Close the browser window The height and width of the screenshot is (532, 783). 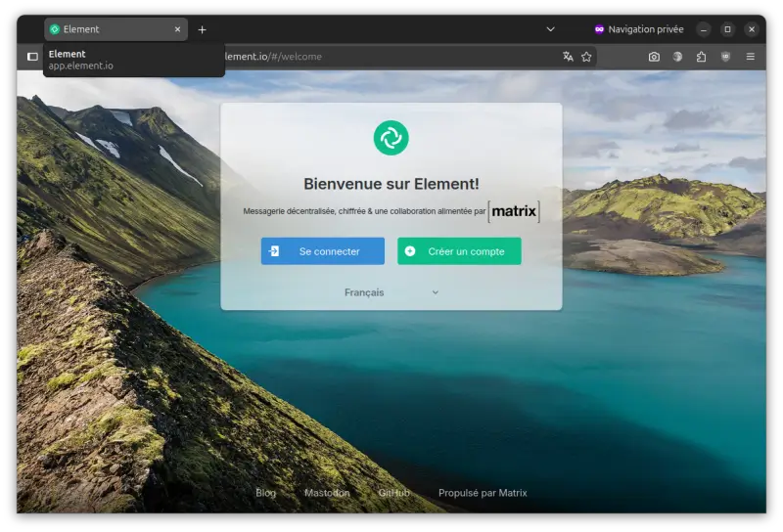pos(752,29)
